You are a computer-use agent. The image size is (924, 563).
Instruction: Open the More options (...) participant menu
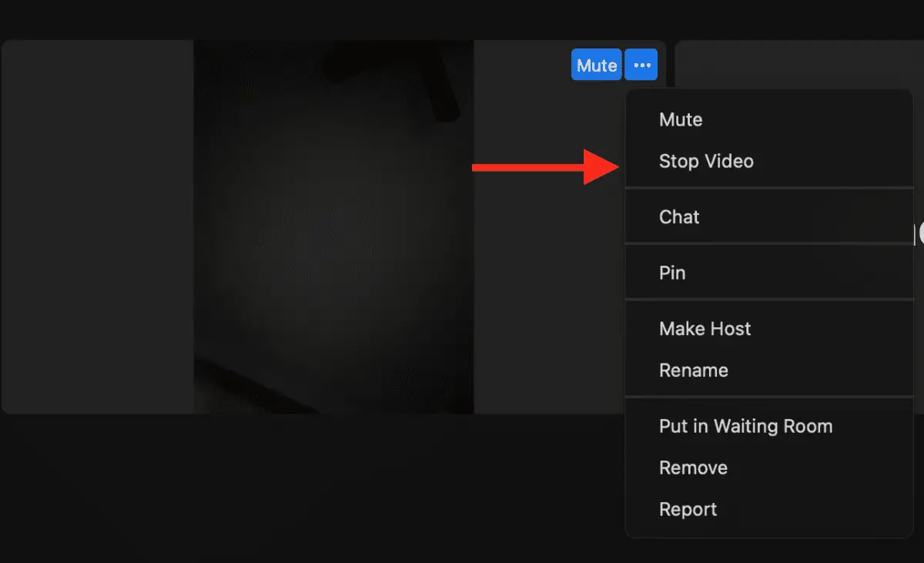(641, 64)
